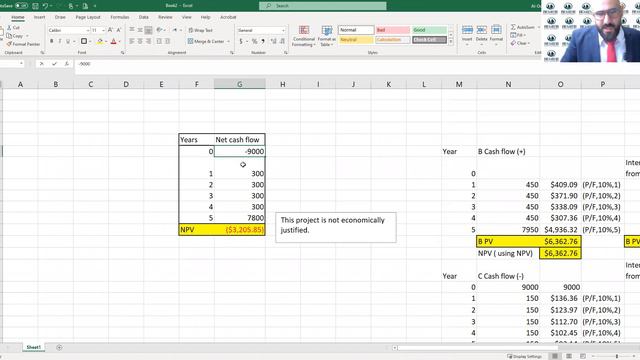This screenshot has height=360, width=640.
Task: Click the Increase Decimal icon
Action: pyautogui.click(x=273, y=41)
